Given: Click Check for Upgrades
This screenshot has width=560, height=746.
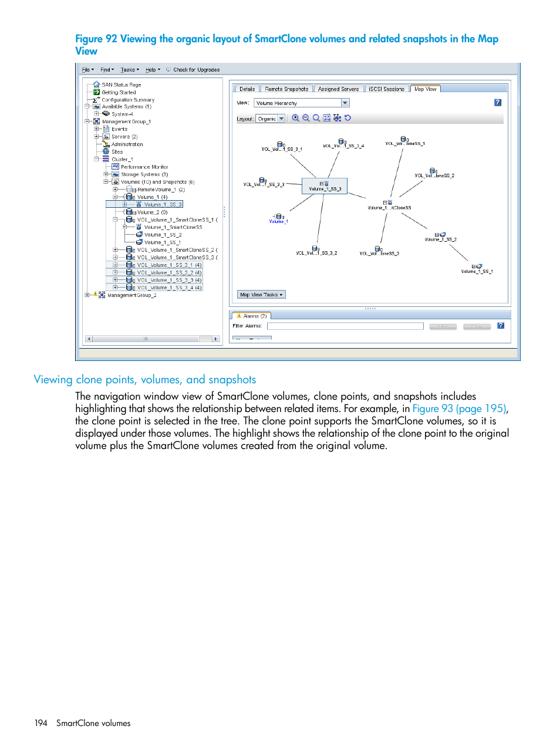Looking at the screenshot, I should click(193, 69).
